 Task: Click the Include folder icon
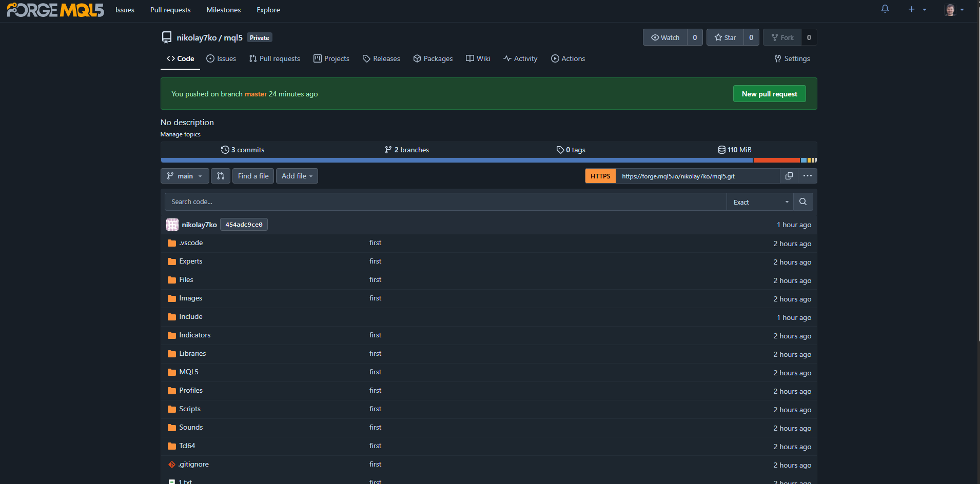(x=172, y=317)
